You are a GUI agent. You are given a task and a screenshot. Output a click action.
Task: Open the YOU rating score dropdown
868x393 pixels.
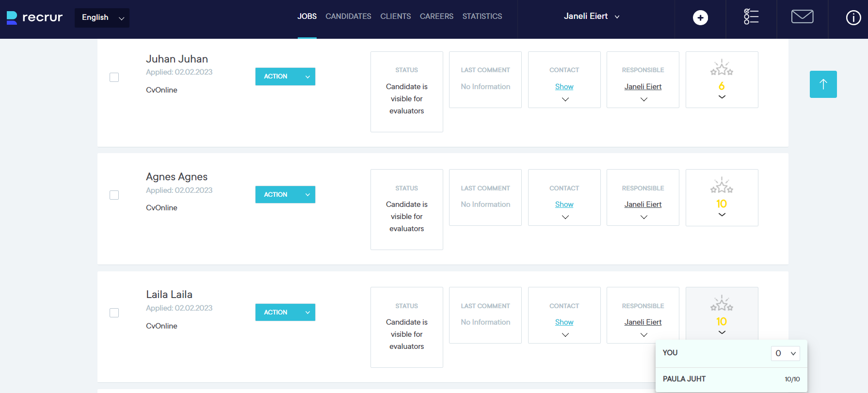(785, 353)
